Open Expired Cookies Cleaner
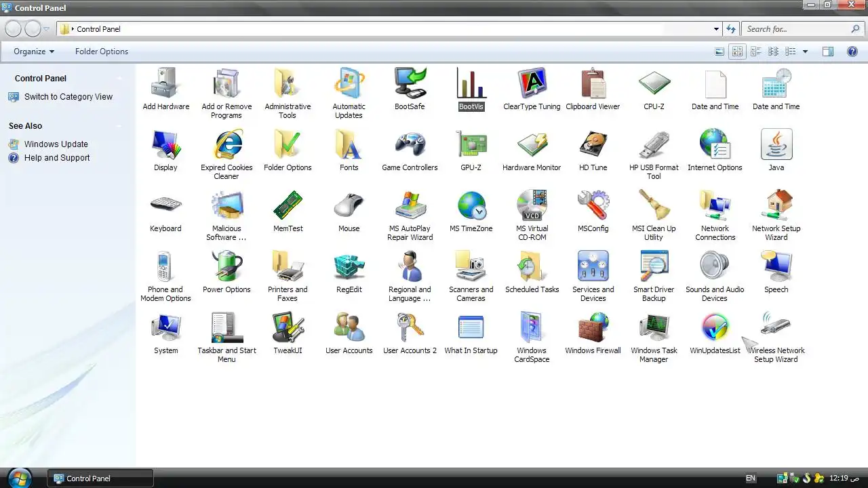This screenshot has width=868, height=488. [x=226, y=155]
